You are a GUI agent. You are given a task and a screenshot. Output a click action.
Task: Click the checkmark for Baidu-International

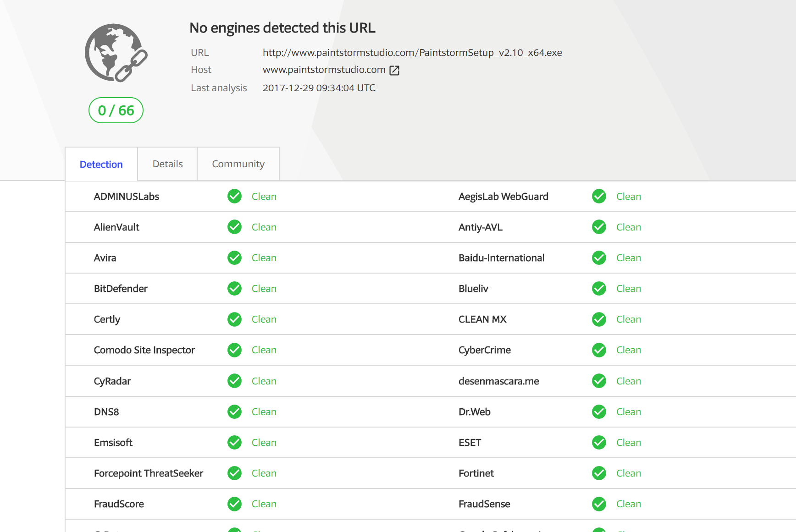click(x=599, y=258)
